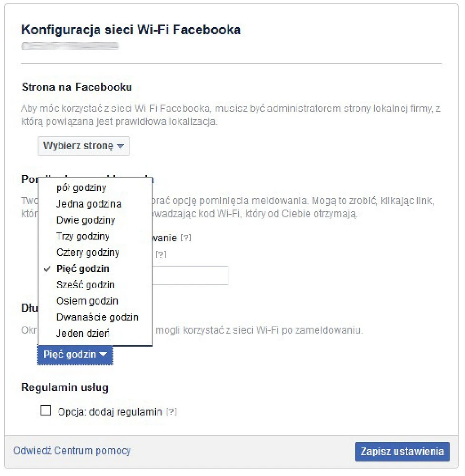The height and width of the screenshot is (476, 465).
Task: Click the Wi-Fi code text field
Action: (x=190, y=276)
